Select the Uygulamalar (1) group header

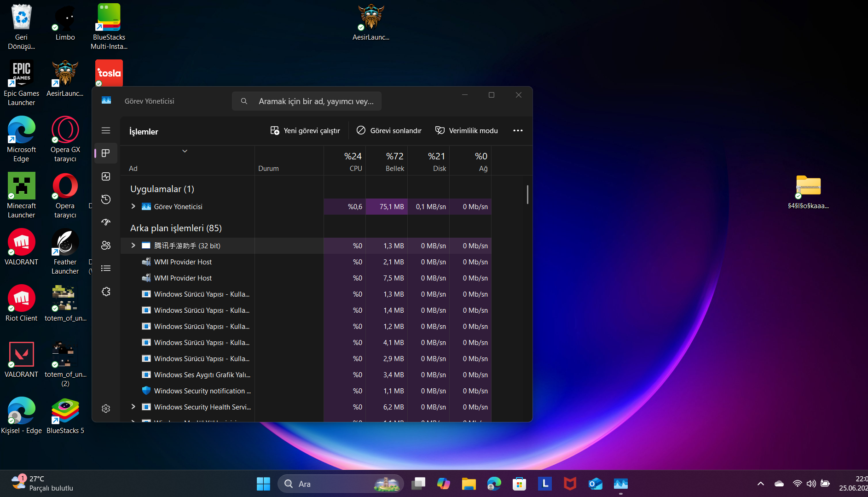pos(162,189)
